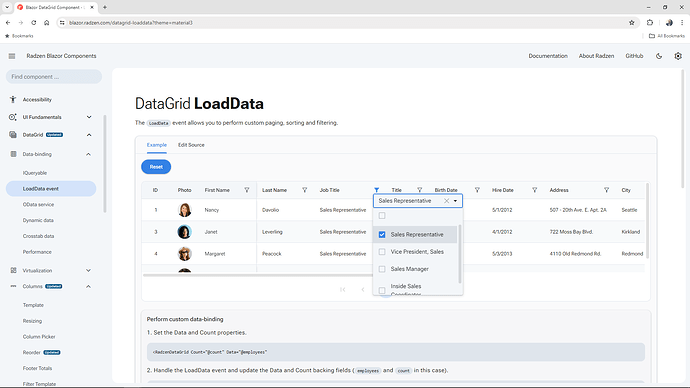Open Title column filter icon

pyautogui.click(x=419, y=190)
